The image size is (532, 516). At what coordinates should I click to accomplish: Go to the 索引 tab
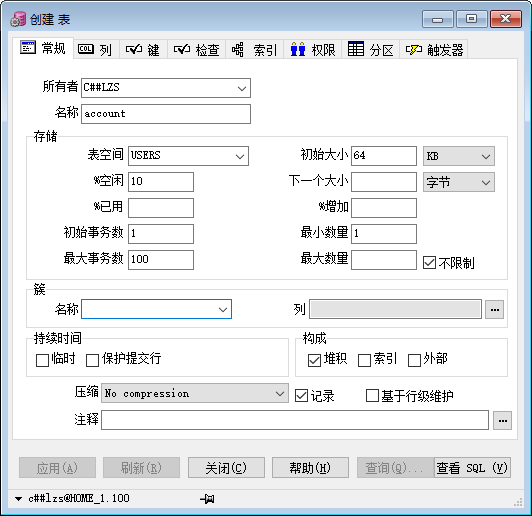[254, 50]
